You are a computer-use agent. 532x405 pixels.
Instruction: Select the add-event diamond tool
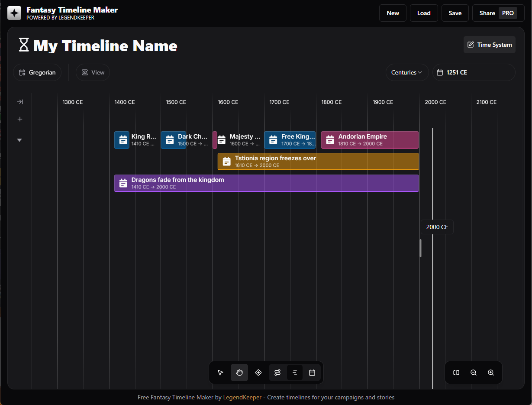coord(258,373)
